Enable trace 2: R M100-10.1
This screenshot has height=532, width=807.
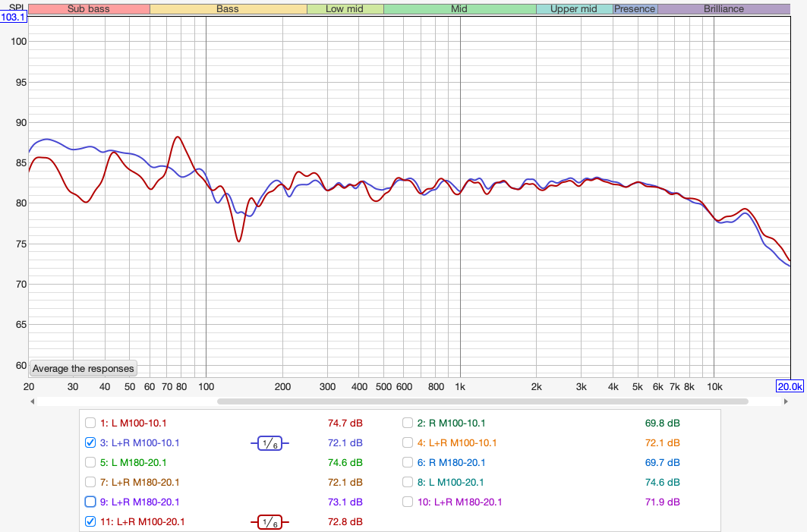(x=409, y=423)
